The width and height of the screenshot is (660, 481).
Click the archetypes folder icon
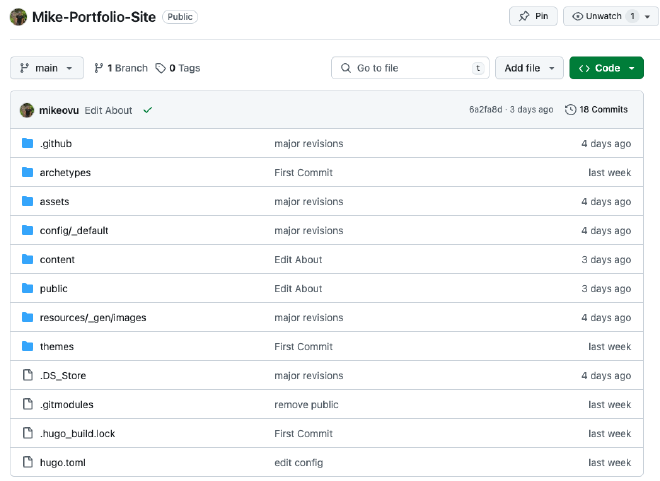point(27,173)
